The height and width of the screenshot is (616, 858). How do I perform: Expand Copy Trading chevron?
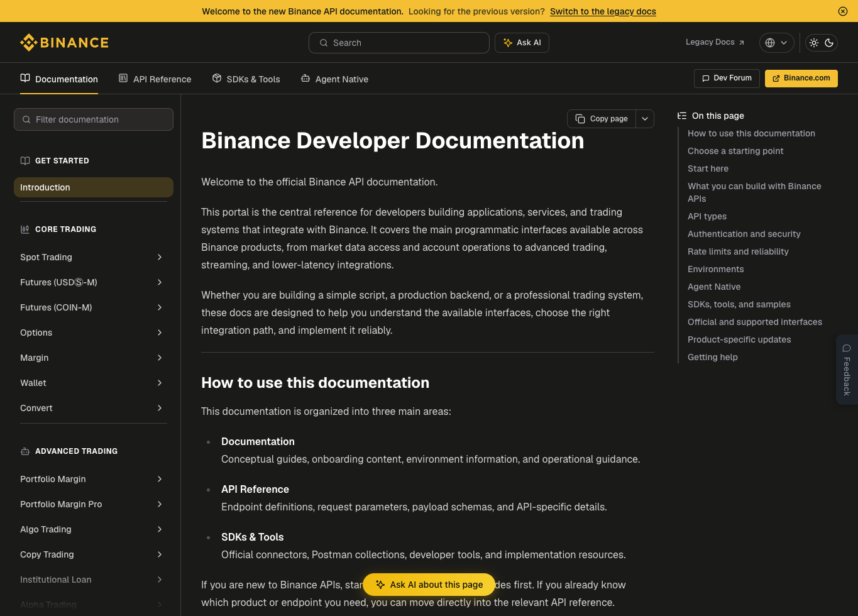tap(160, 554)
